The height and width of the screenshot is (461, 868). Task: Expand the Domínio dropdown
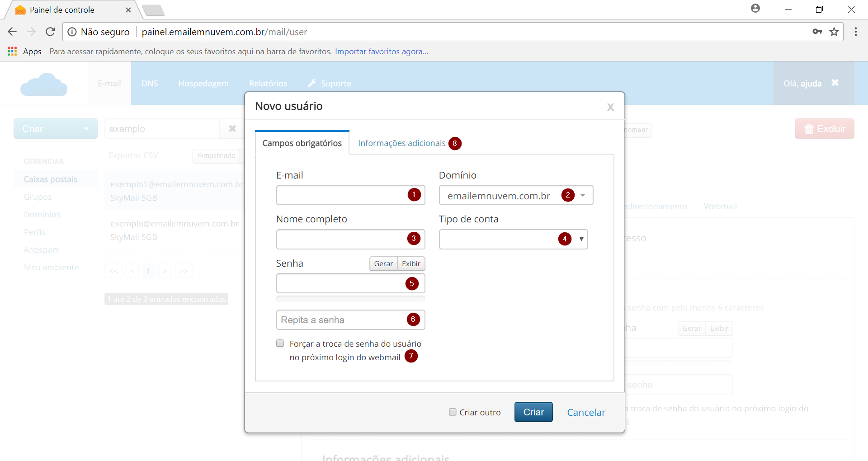pos(583,195)
